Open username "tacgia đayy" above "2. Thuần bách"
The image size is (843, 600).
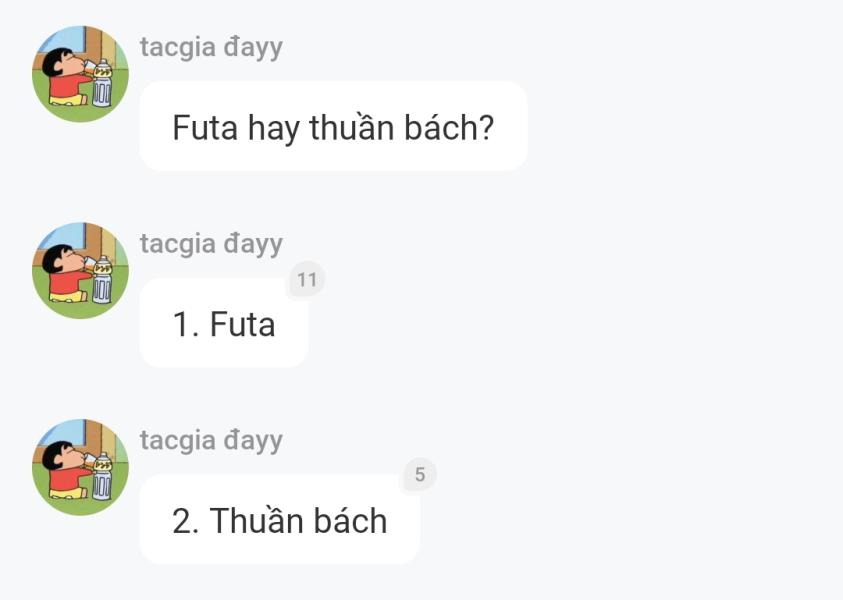click(x=211, y=441)
